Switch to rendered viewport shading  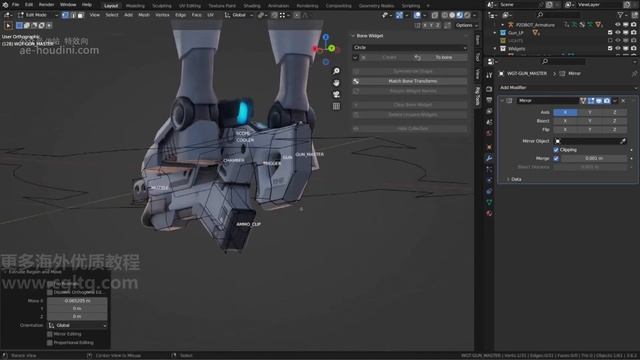point(467,15)
